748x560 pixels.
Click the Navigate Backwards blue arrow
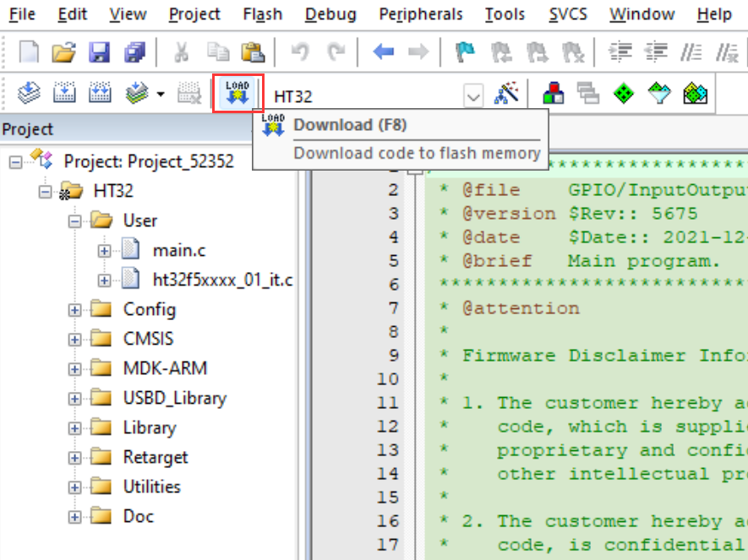point(384,53)
